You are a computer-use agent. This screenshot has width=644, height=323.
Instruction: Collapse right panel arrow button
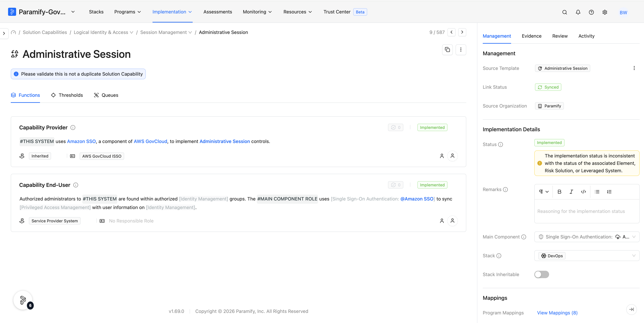tap(632, 310)
